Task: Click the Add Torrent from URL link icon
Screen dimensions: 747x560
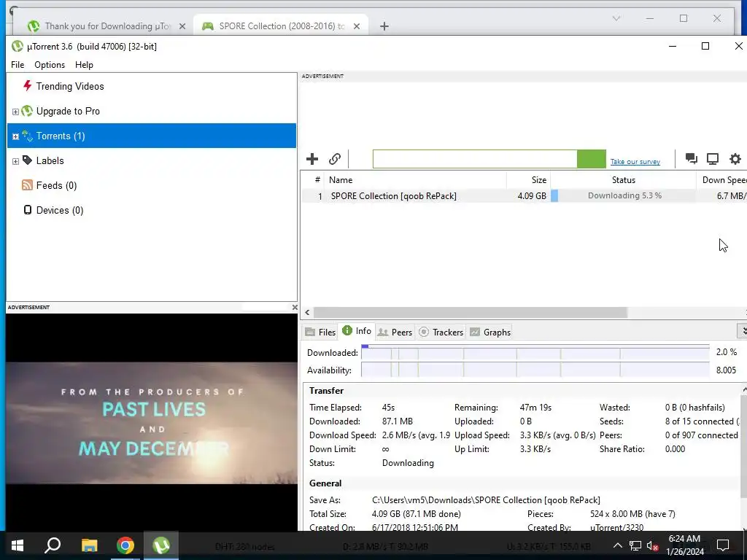Action: (335, 158)
